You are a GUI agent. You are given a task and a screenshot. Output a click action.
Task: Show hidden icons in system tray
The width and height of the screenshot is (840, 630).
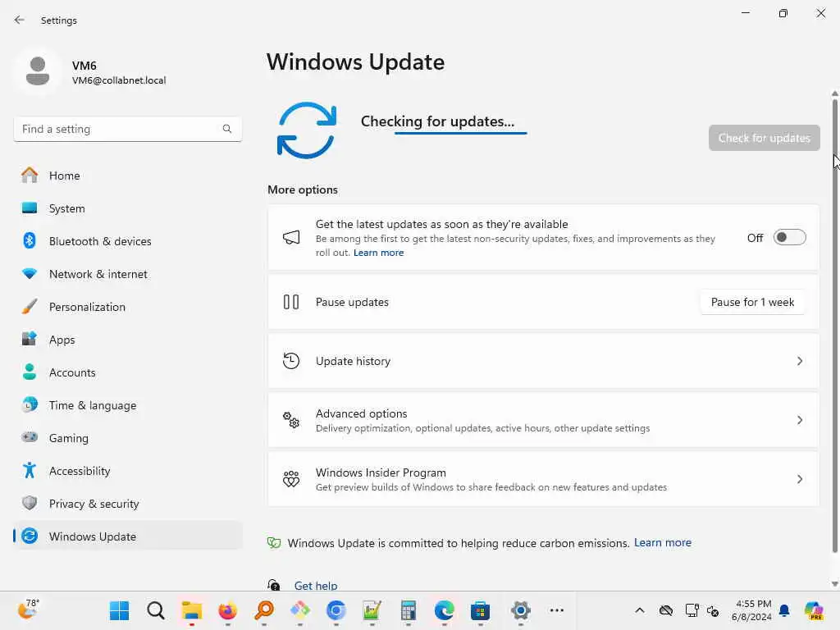pos(640,610)
